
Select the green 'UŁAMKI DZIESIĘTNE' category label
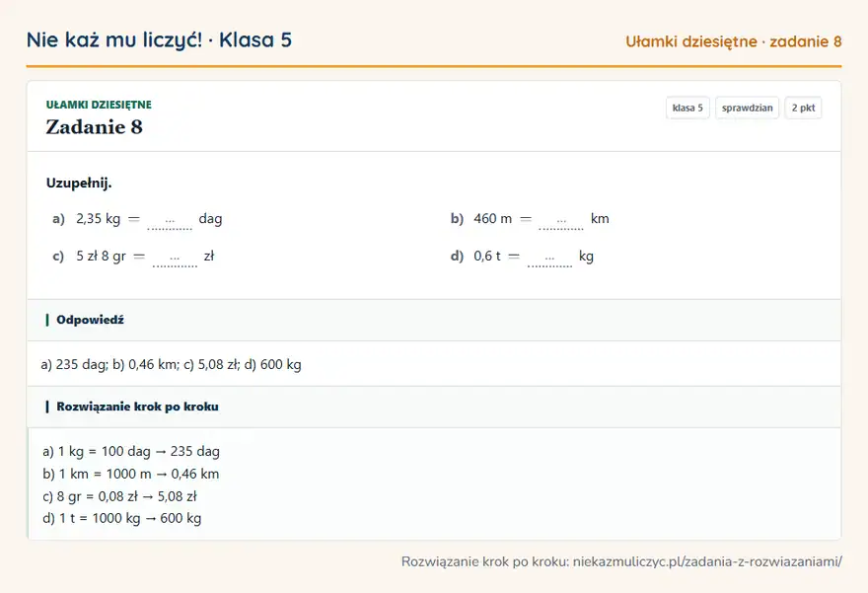click(99, 105)
